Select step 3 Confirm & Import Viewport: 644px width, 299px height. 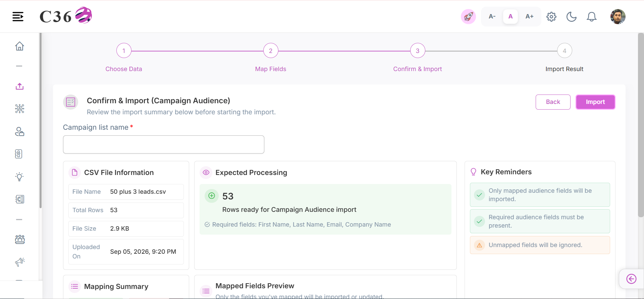(418, 51)
